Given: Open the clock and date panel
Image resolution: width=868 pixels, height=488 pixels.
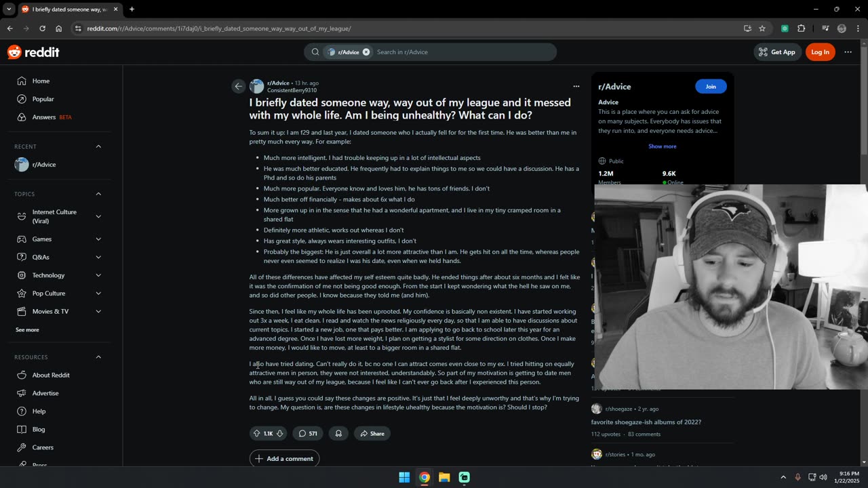Looking at the screenshot, I should coord(847,477).
